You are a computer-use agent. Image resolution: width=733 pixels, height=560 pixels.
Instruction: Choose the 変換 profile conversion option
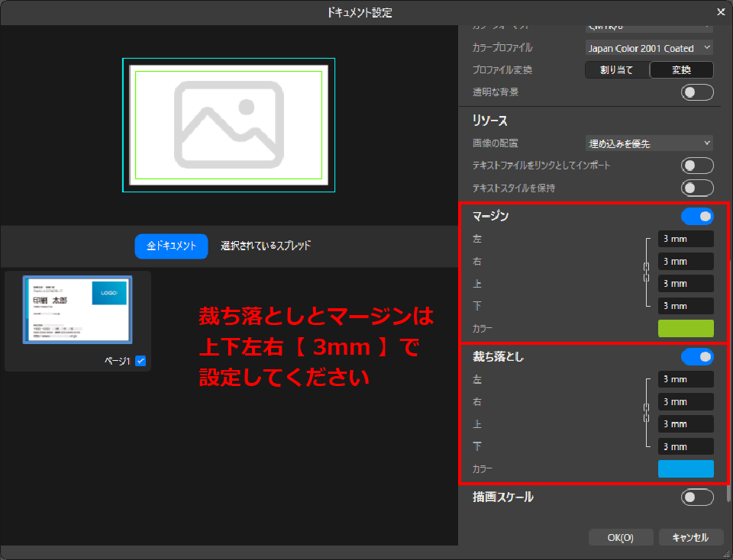681,70
